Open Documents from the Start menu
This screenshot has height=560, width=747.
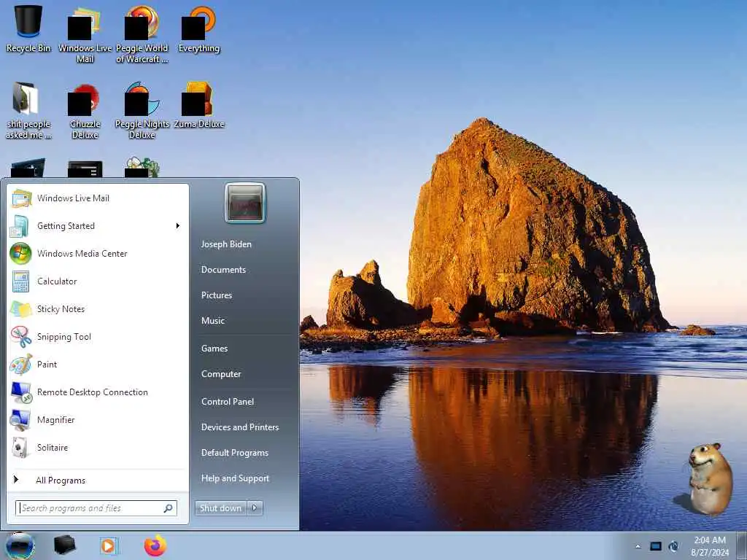[223, 270]
